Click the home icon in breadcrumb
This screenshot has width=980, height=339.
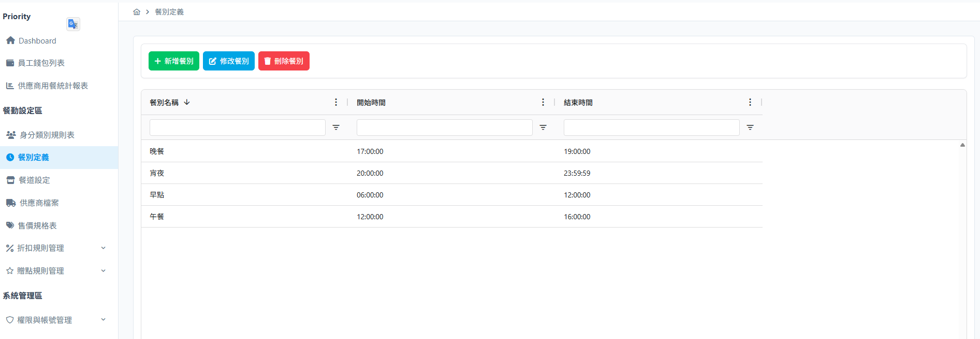[x=137, y=12]
